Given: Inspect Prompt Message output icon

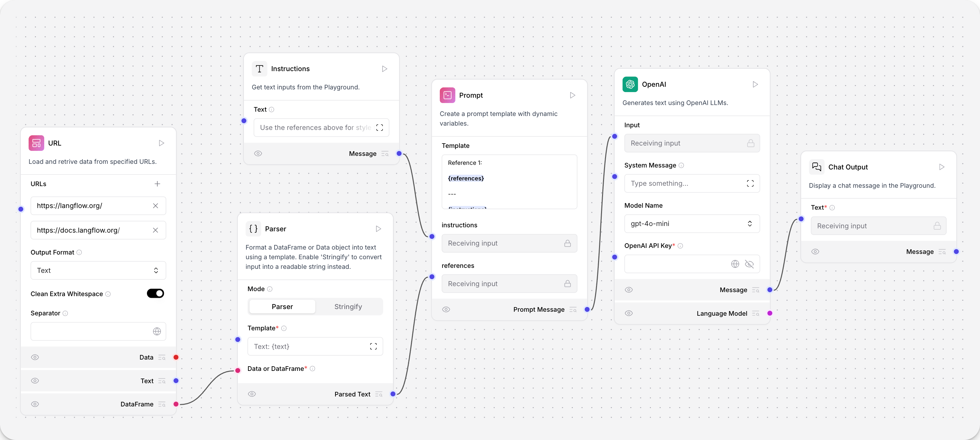Looking at the screenshot, I should click(573, 309).
